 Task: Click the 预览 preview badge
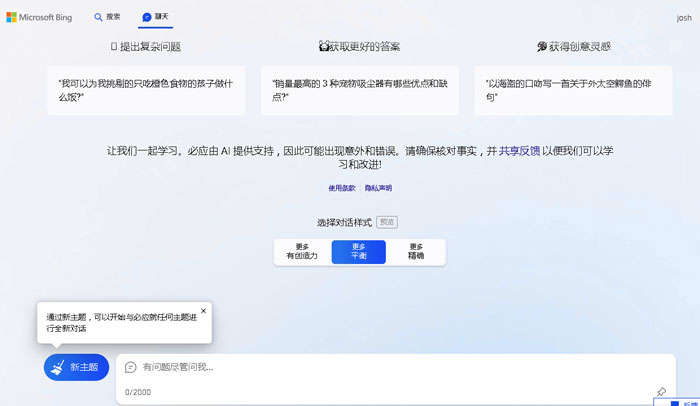(387, 222)
